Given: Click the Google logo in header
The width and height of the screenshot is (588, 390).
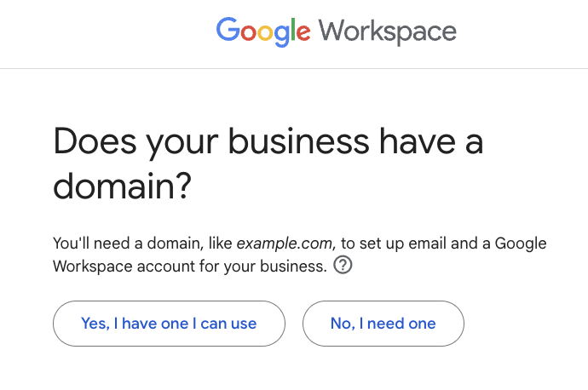Looking at the screenshot, I should click(x=263, y=32).
